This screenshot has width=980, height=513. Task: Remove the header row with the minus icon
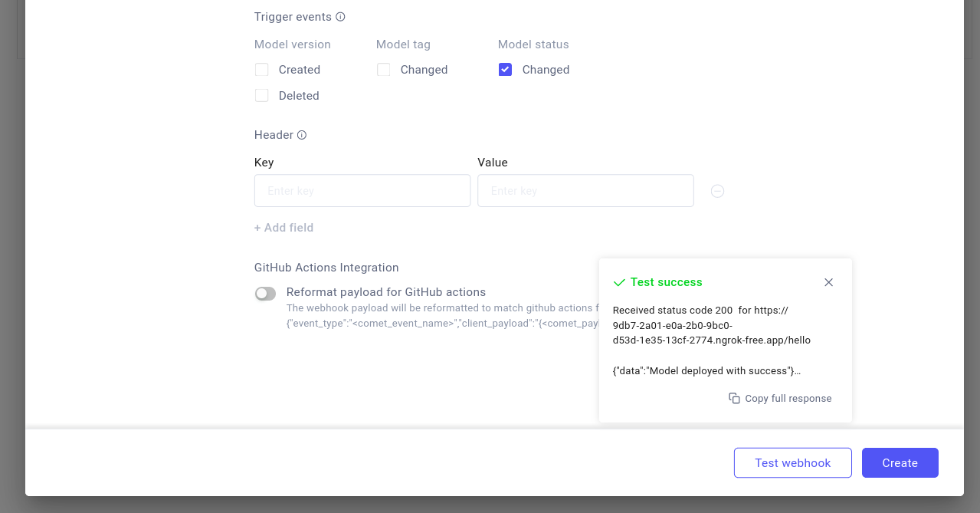click(717, 190)
